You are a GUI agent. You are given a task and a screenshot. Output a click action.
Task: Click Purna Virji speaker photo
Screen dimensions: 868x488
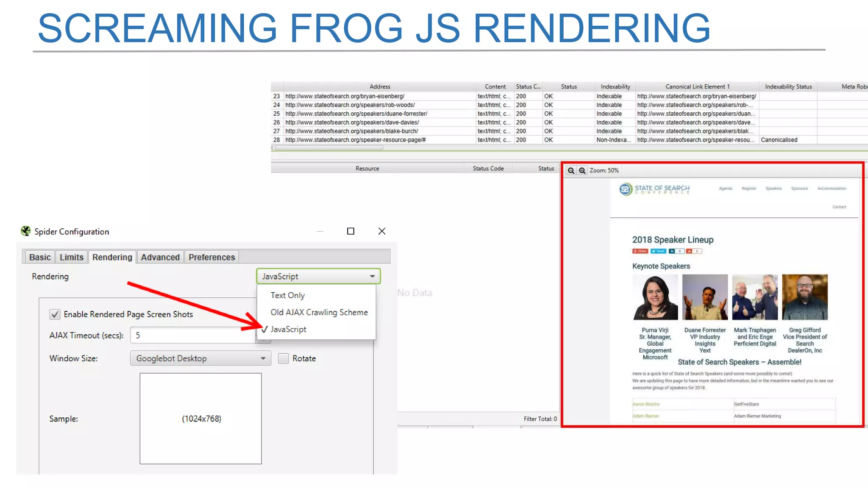655,297
